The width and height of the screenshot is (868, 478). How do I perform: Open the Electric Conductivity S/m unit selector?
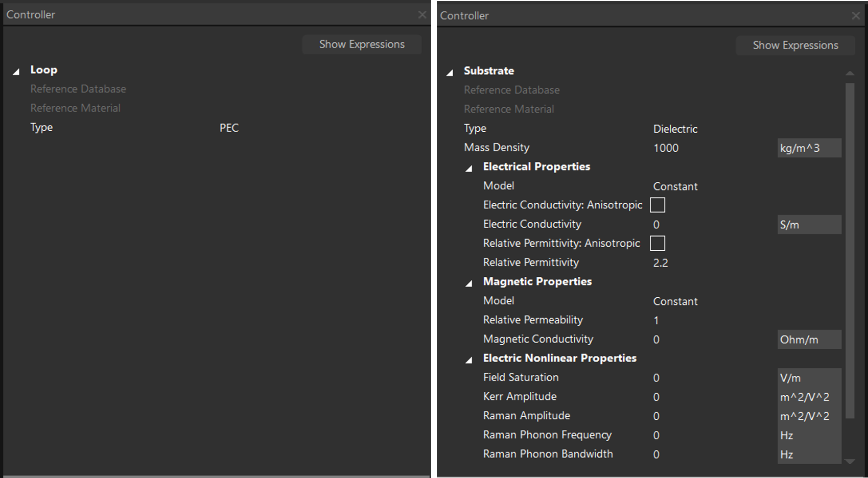(x=809, y=225)
